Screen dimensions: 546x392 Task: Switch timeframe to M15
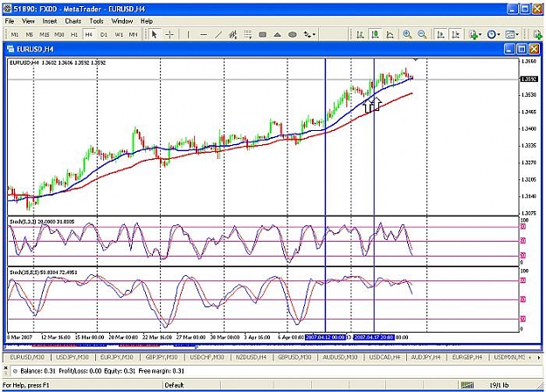coord(45,34)
